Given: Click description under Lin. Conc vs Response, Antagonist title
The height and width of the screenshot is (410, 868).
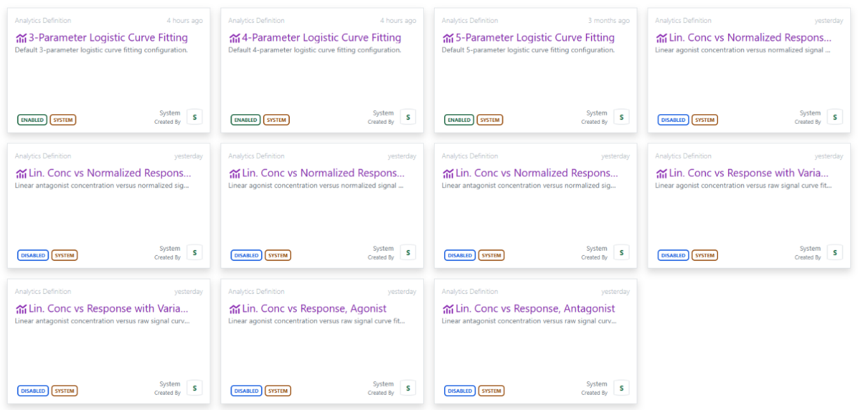Looking at the screenshot, I should pos(530,321).
